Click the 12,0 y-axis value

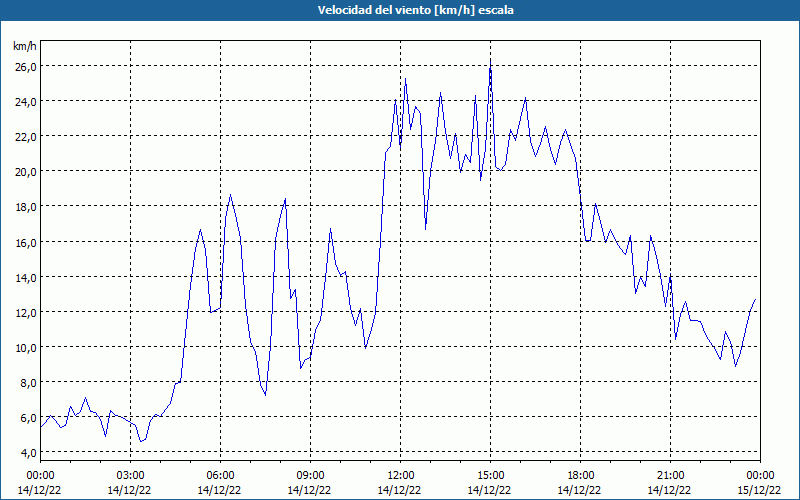(25, 313)
